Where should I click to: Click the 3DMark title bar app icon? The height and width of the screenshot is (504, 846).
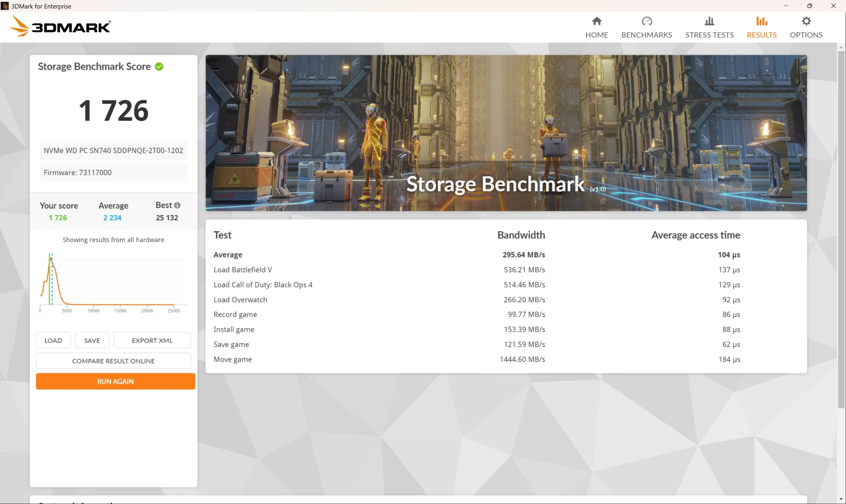(x=5, y=6)
